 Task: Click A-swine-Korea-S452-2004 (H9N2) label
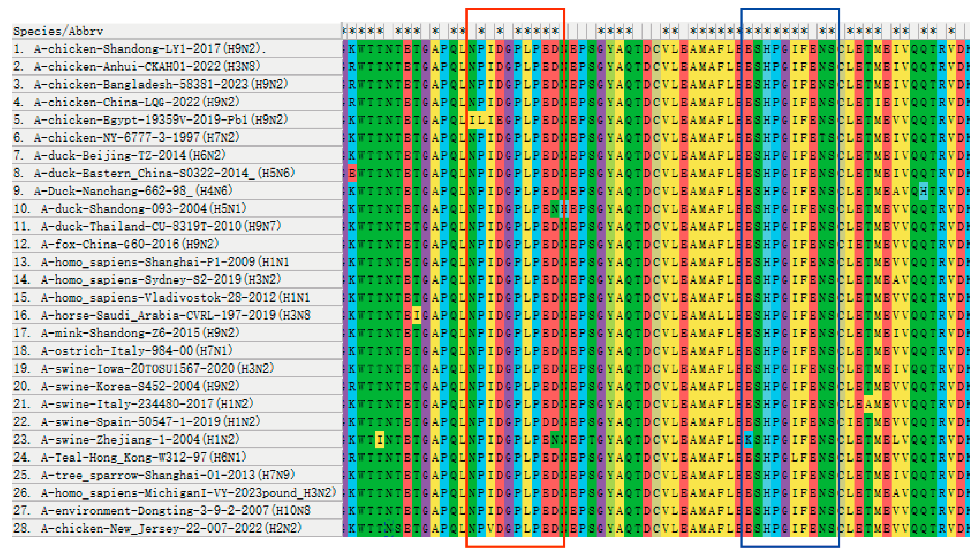pos(140,386)
